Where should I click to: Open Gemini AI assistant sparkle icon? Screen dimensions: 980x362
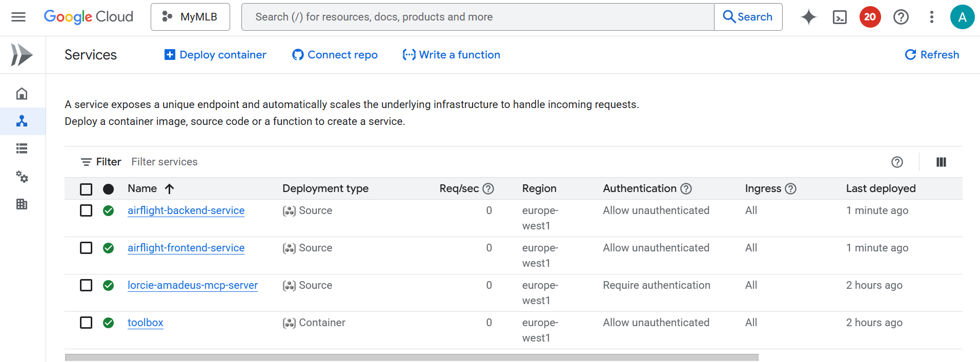point(808,17)
